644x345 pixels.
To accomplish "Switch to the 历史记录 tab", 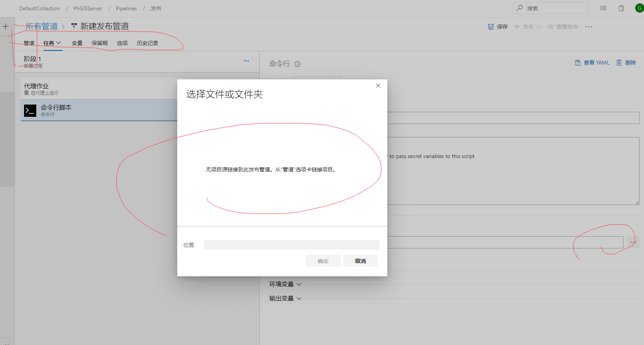I will [147, 43].
